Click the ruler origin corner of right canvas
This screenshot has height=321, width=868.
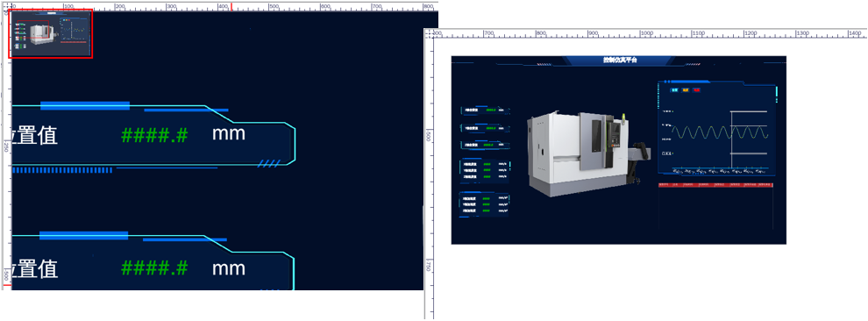pos(429,33)
